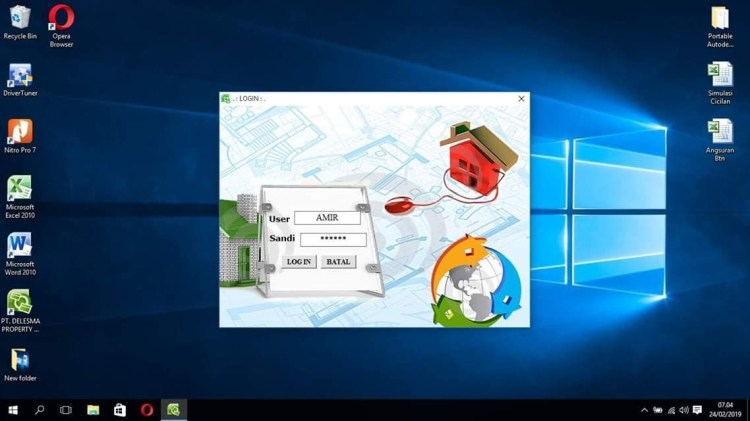
Task: Expand the hidden system tray icons
Action: (x=644, y=410)
